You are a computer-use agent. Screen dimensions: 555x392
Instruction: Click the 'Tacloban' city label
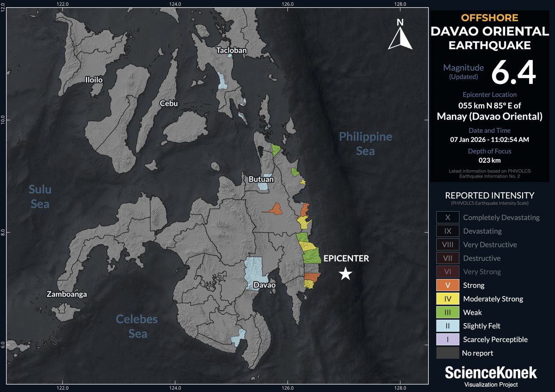[232, 50]
